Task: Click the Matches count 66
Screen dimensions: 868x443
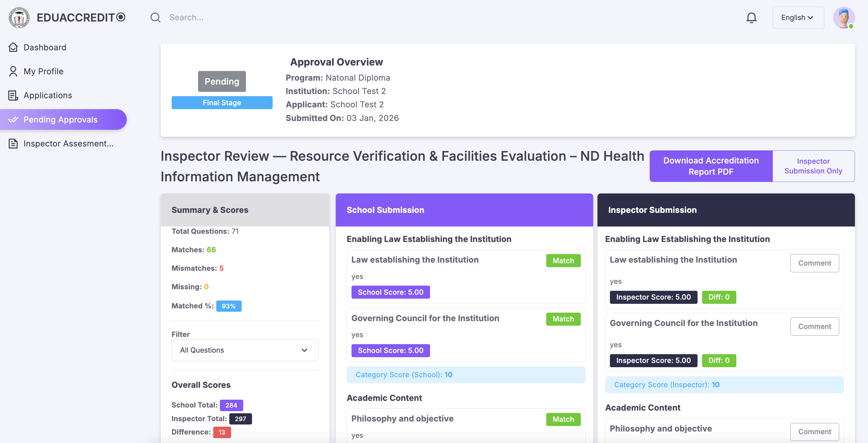Action: (211, 250)
